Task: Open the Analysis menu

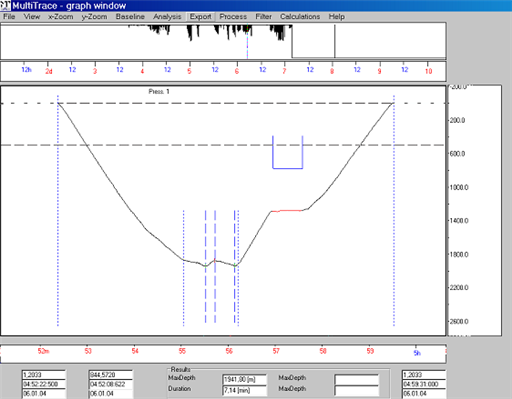Action: 167,17
